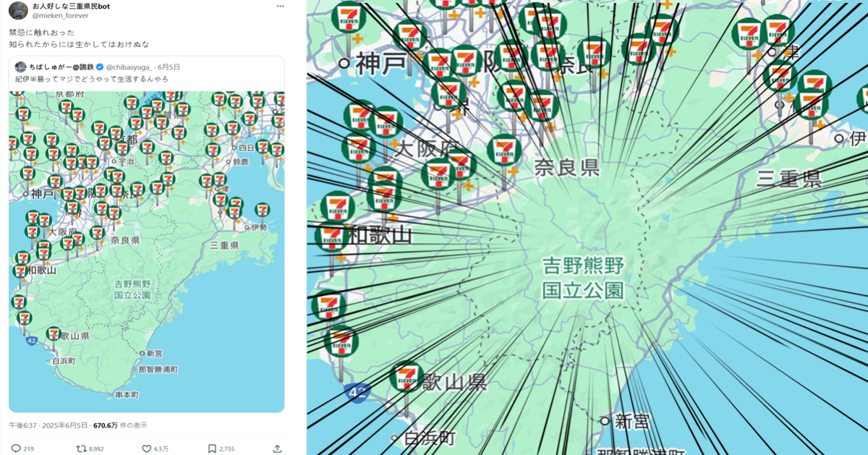Click the 670.6万 件の表示 view count
This screenshot has width=868, height=455.
pyautogui.click(x=120, y=425)
